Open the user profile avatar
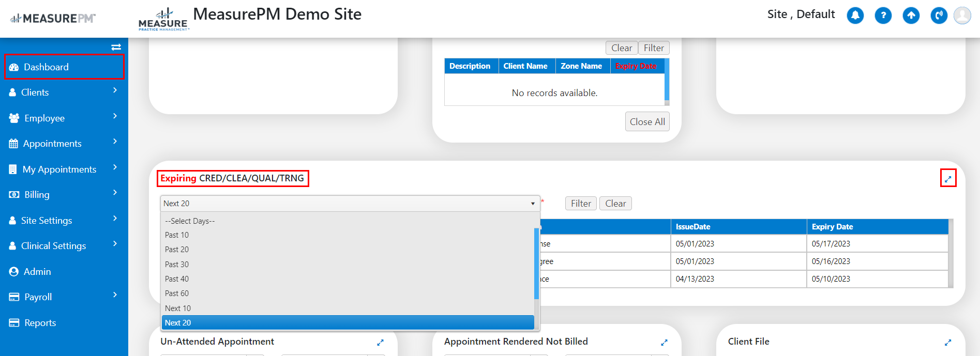The width and height of the screenshot is (980, 356). (962, 16)
